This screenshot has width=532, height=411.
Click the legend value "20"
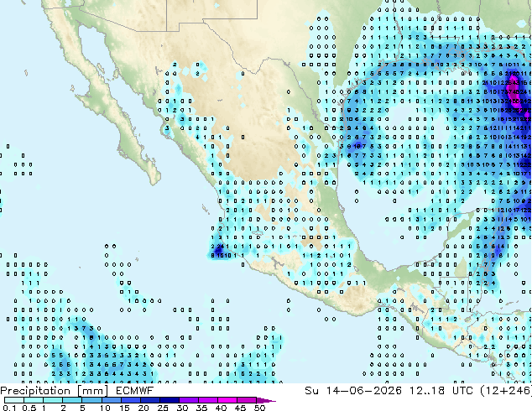click(143, 408)
